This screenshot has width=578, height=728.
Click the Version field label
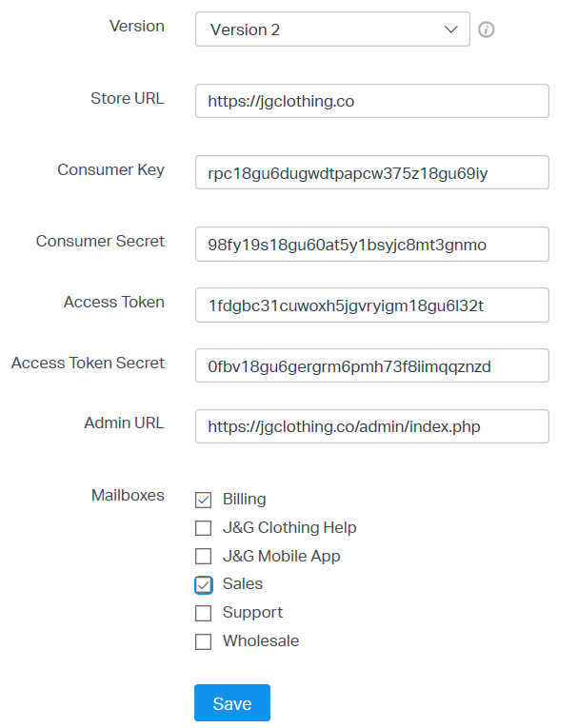pos(137,26)
